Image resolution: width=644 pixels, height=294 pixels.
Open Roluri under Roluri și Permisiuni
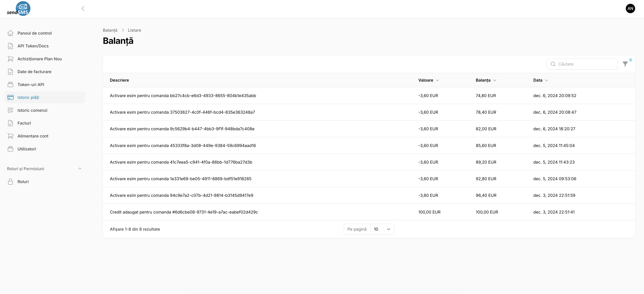45,182
